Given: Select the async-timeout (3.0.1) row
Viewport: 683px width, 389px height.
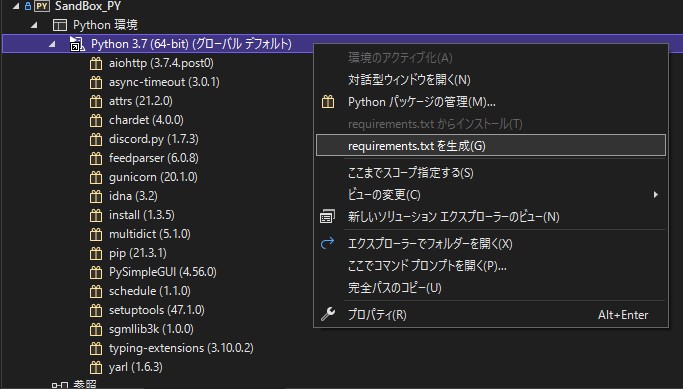Looking at the screenshot, I should point(164,82).
